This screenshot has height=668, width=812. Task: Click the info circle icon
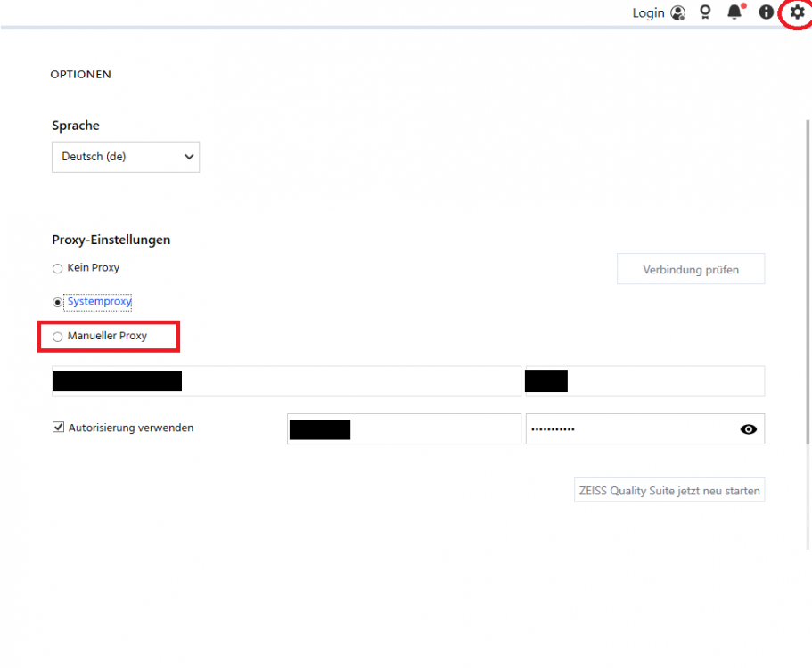point(766,12)
